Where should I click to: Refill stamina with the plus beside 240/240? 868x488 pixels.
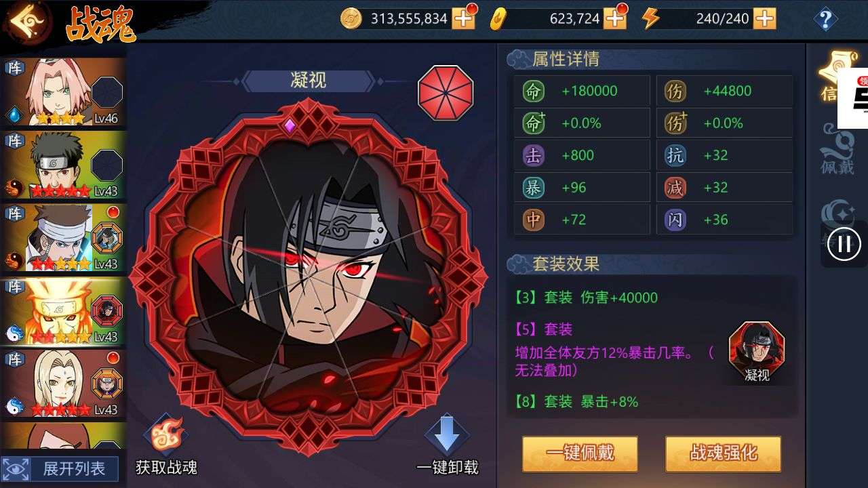point(764,18)
